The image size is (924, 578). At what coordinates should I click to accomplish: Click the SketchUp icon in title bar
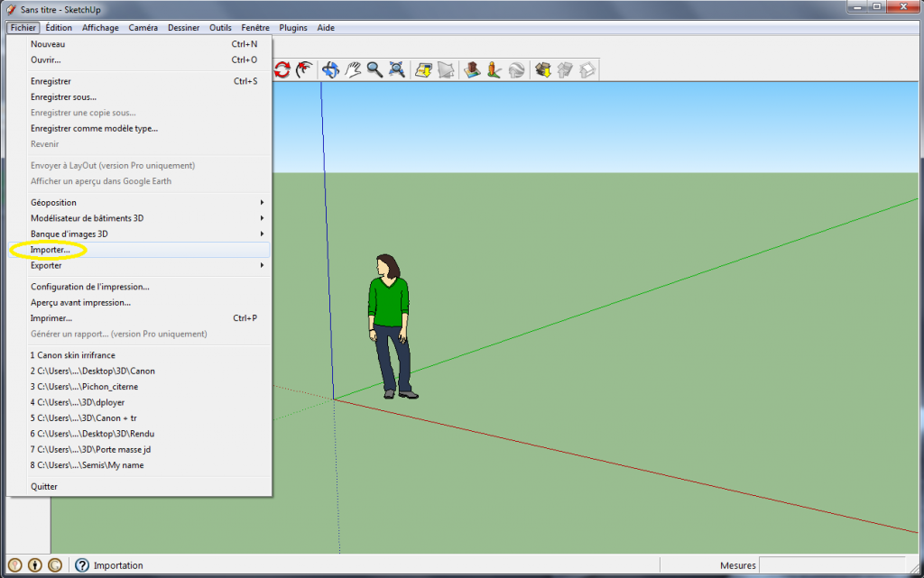click(x=11, y=9)
